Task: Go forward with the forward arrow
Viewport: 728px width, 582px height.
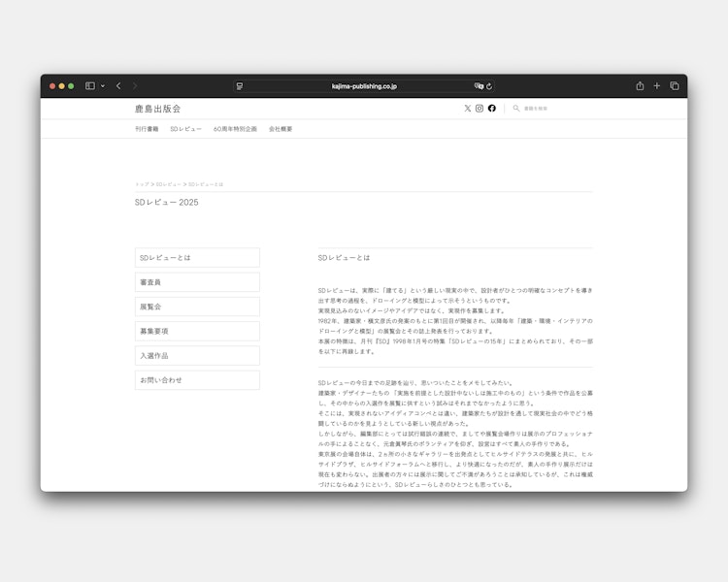Action: (x=135, y=86)
